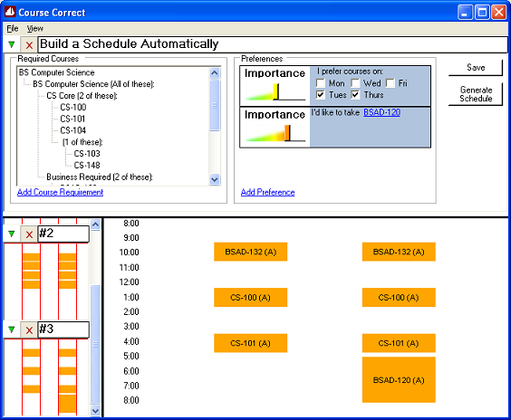Select the BSAD-120 (A) evening block
511x420 pixels.
tap(399, 380)
